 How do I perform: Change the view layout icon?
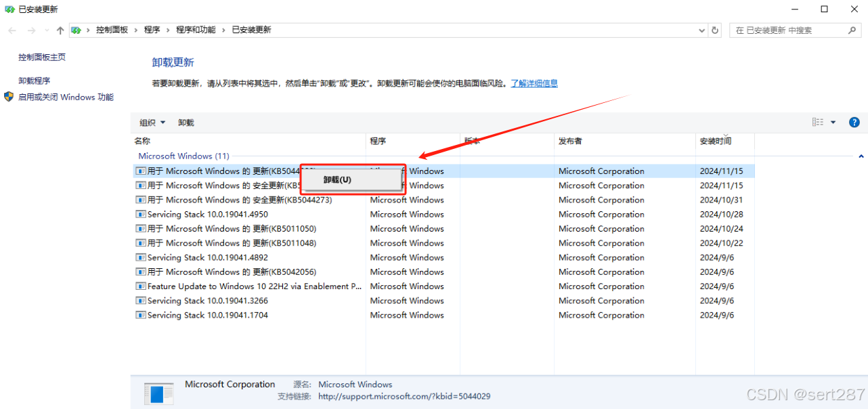tap(818, 123)
